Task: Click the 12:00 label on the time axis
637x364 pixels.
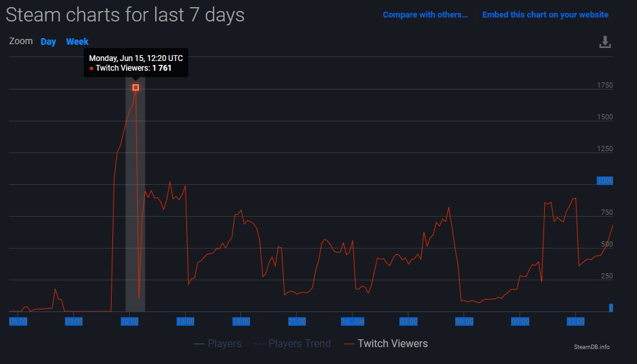Action: pos(130,321)
